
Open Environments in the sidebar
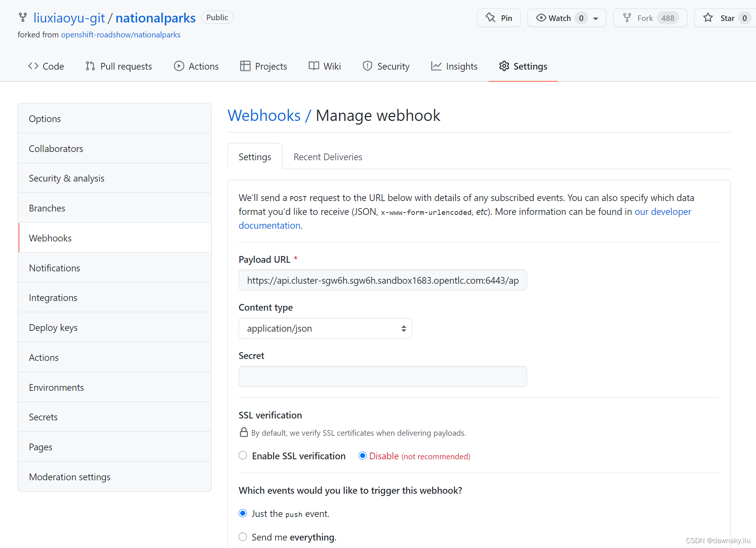click(115, 387)
